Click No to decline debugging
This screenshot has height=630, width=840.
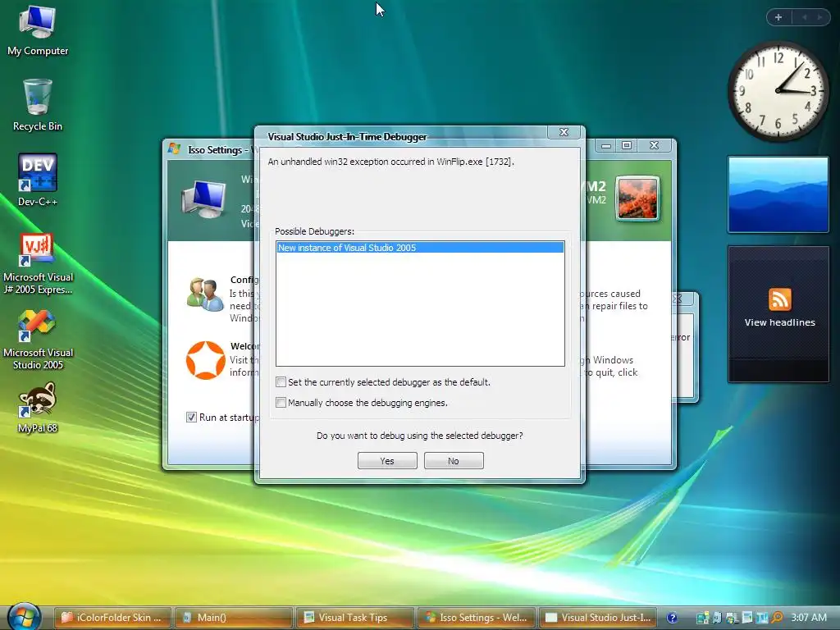(x=454, y=461)
